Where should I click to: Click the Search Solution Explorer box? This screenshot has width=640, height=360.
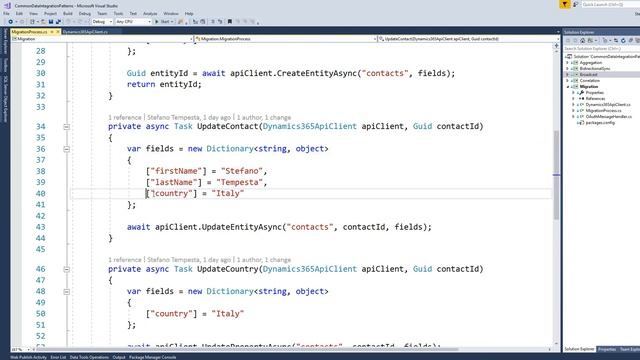(x=602, y=49)
